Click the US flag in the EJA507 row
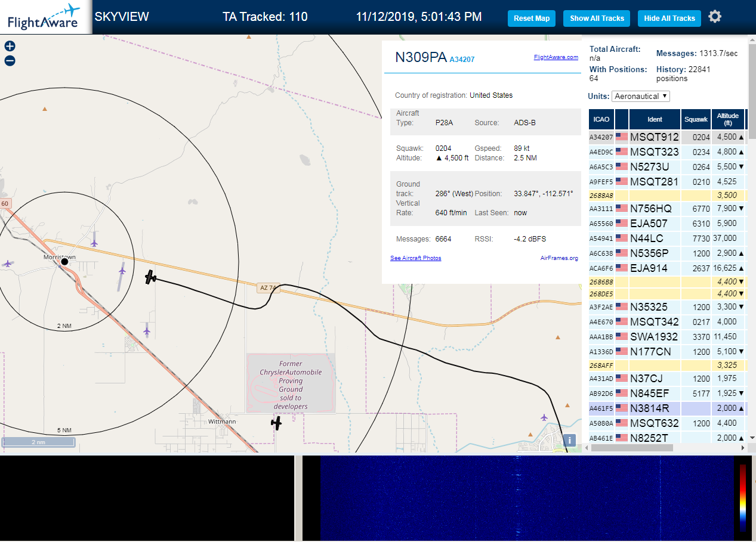The height and width of the screenshot is (542, 756). point(622,224)
